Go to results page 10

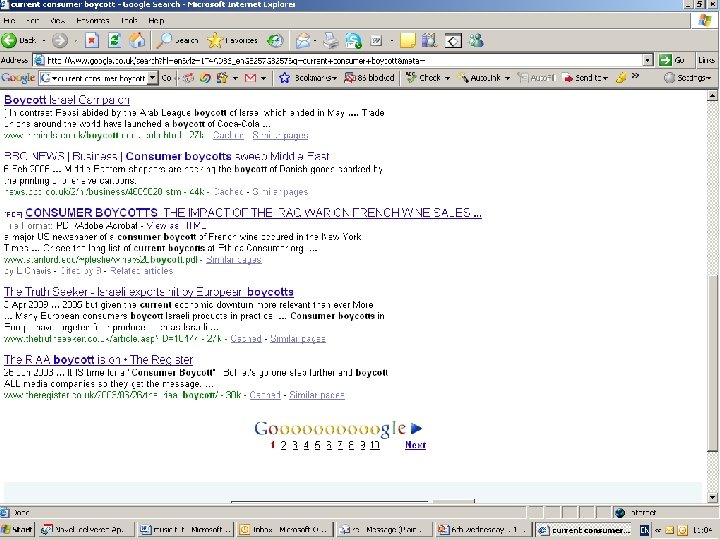[x=375, y=445]
